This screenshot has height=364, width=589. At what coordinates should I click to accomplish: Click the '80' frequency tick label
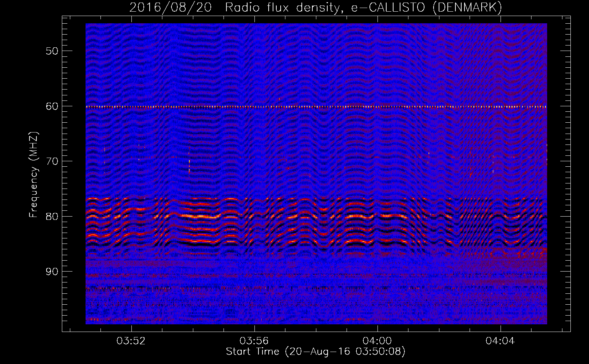(52, 216)
